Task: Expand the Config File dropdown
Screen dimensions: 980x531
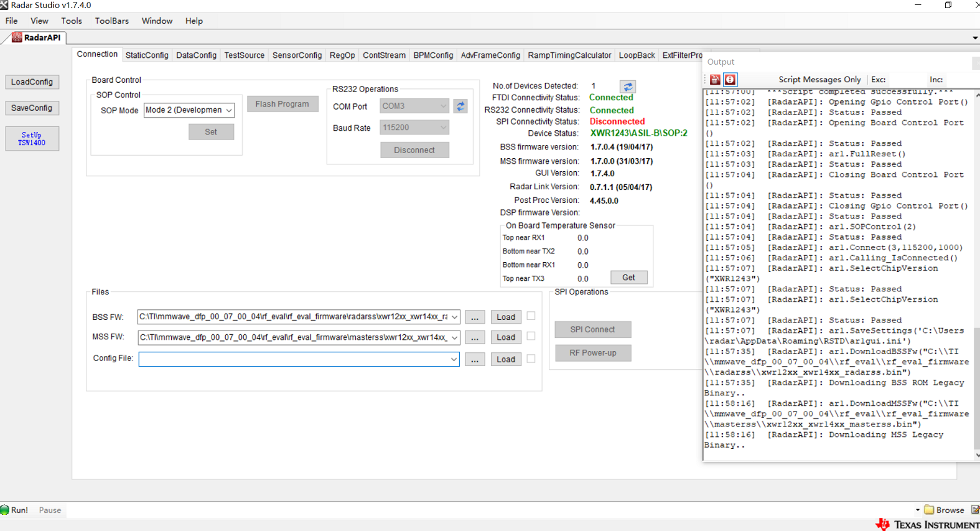Action: coord(454,359)
